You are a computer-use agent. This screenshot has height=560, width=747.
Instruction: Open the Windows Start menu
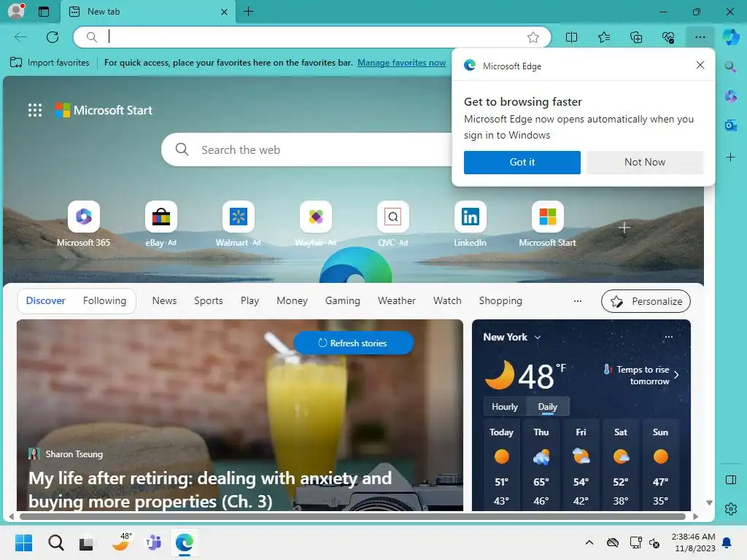coord(23,542)
